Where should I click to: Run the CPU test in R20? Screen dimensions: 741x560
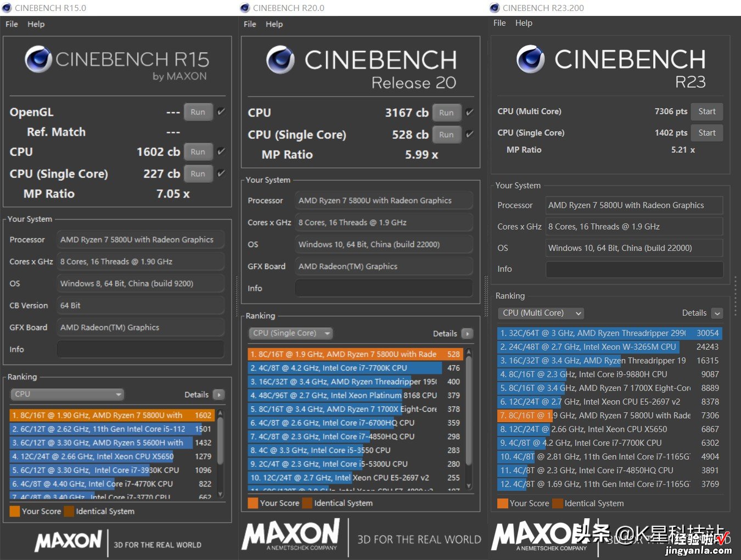point(447,113)
